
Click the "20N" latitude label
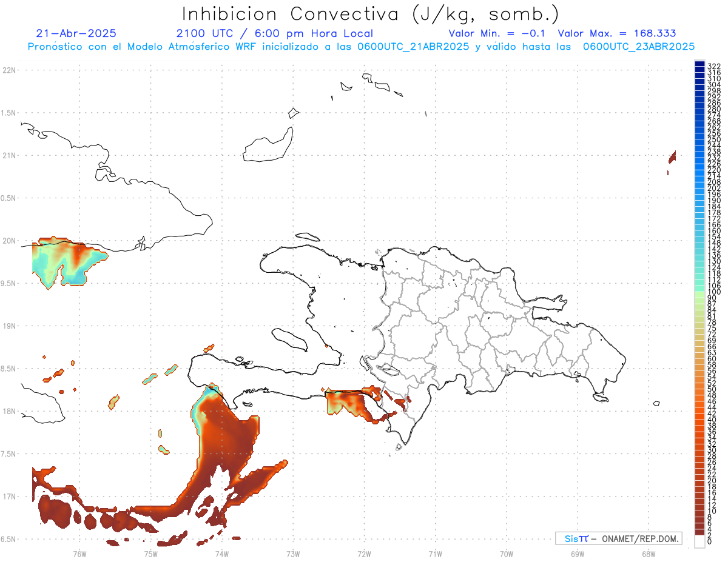(9, 241)
